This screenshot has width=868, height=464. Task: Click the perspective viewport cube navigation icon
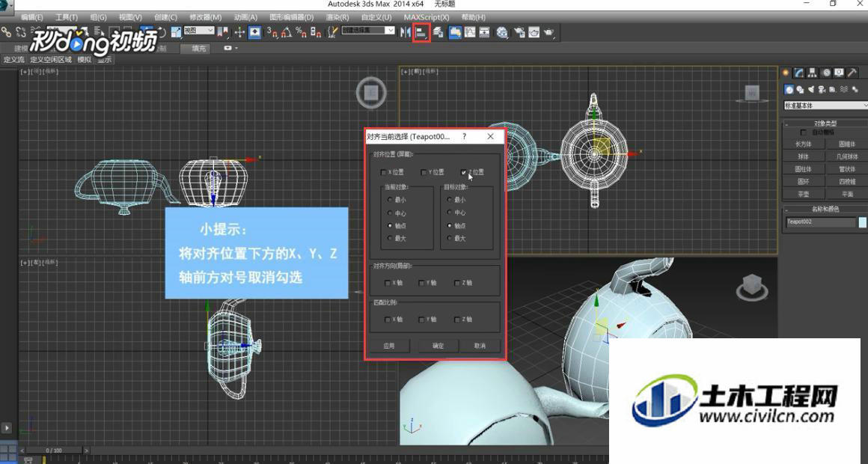pyautogui.click(x=752, y=287)
